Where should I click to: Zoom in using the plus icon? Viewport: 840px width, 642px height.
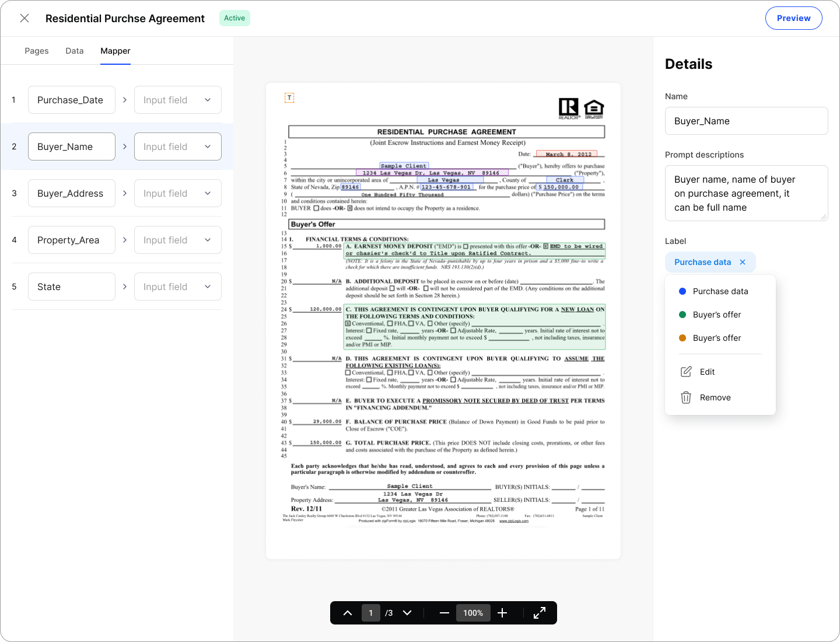(502, 613)
